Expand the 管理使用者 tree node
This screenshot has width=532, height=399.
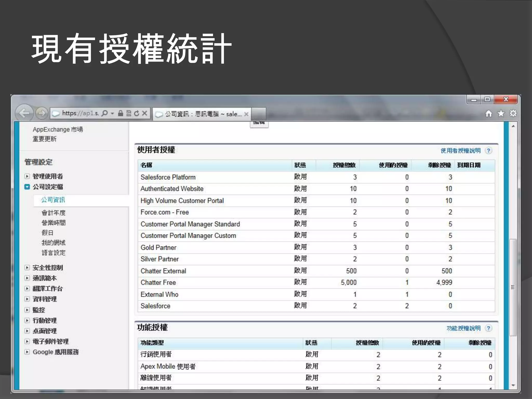point(27,176)
